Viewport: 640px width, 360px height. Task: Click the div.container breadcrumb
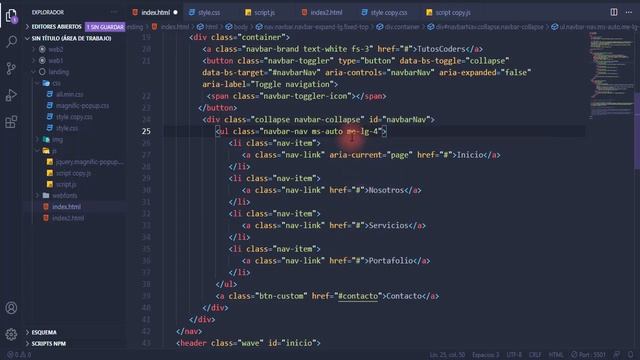pyautogui.click(x=398, y=27)
